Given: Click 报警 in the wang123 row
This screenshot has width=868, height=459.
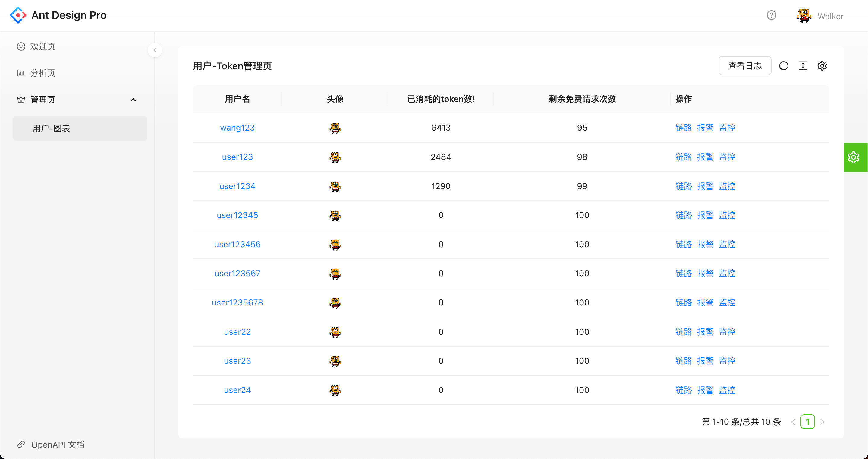Looking at the screenshot, I should [705, 128].
